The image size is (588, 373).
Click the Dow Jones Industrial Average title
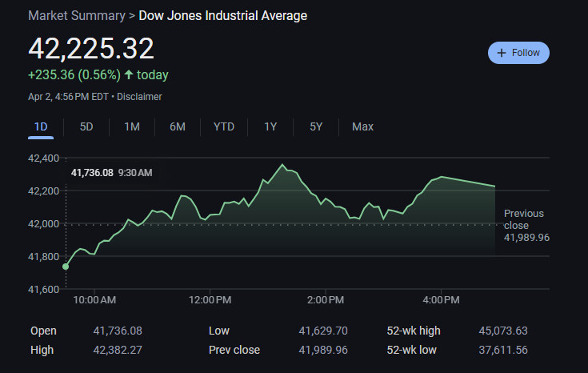point(222,16)
